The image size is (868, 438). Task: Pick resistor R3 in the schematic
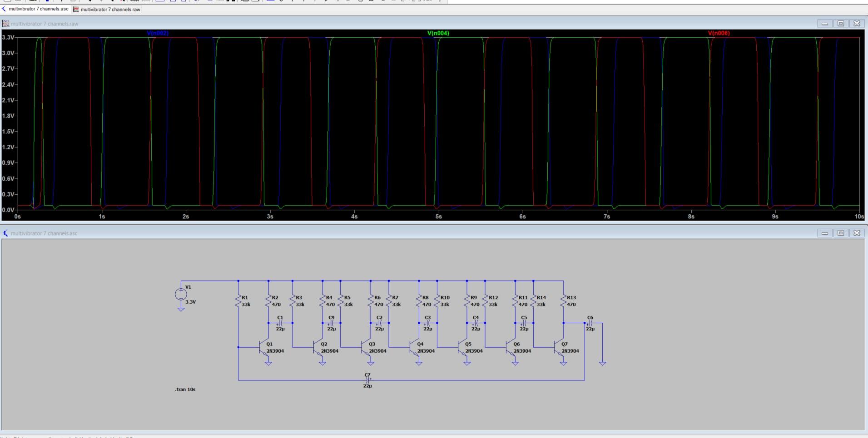tap(293, 301)
